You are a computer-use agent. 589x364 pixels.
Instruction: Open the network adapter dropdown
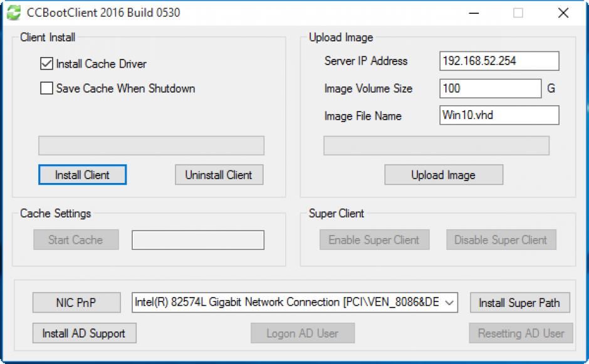[x=449, y=303]
